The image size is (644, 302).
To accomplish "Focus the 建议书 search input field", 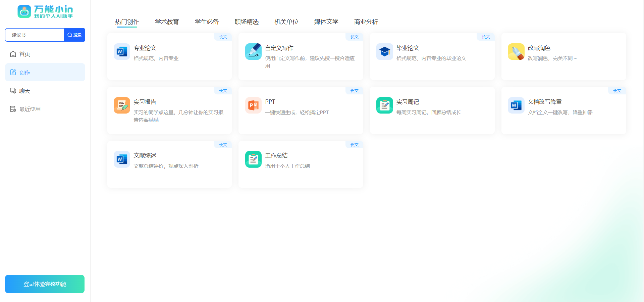I will (x=35, y=35).
